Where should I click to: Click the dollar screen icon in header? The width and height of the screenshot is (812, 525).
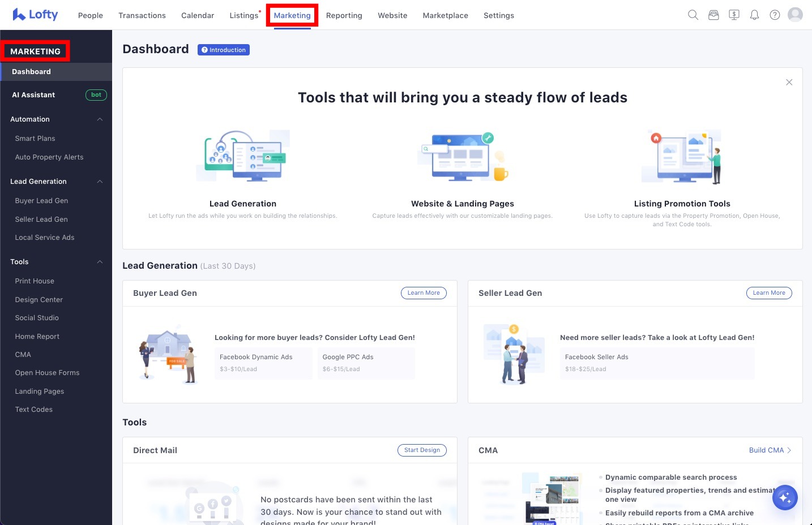(x=734, y=15)
